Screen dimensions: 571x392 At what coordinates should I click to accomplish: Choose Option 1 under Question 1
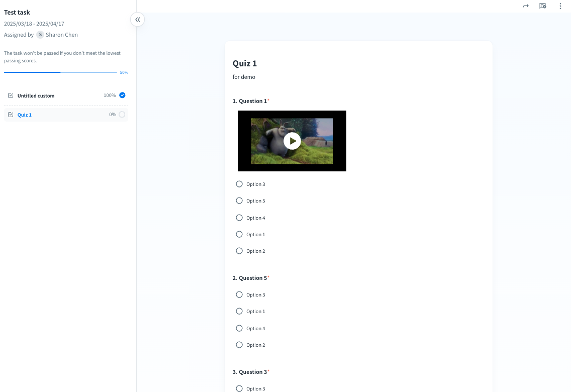point(239,234)
